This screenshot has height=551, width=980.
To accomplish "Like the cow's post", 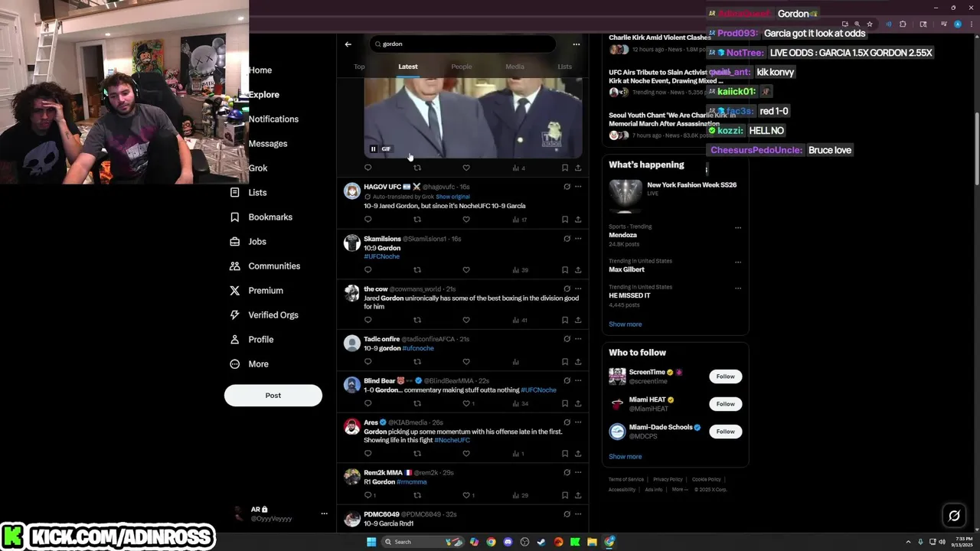I will (x=466, y=321).
